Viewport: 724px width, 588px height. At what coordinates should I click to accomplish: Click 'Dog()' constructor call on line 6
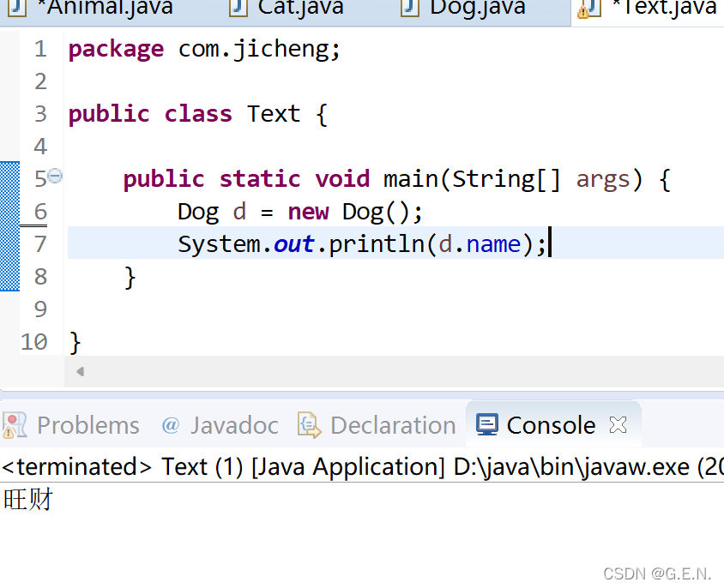(376, 213)
